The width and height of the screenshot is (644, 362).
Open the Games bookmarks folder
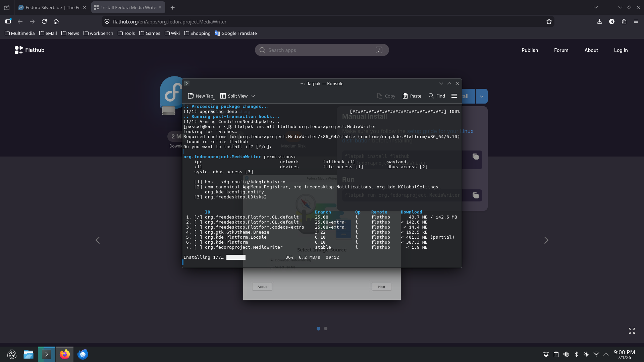tap(150, 33)
